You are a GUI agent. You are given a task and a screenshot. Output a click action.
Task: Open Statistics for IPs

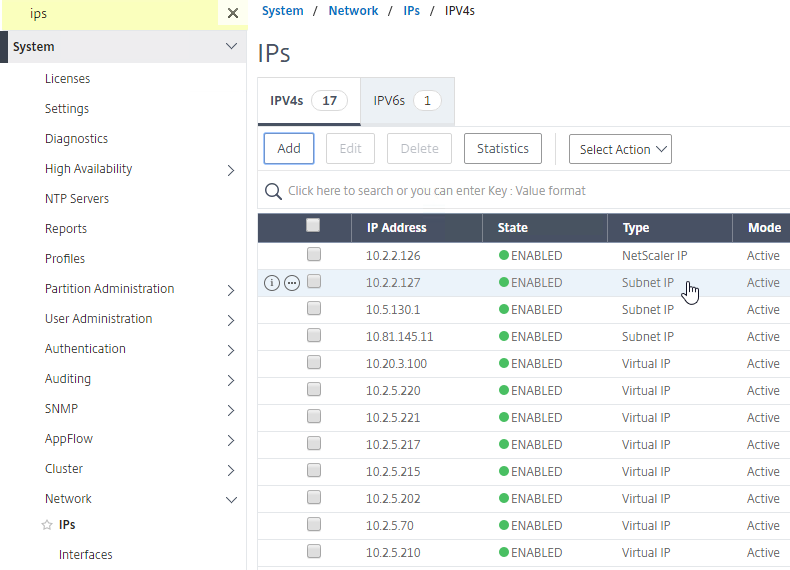503,149
